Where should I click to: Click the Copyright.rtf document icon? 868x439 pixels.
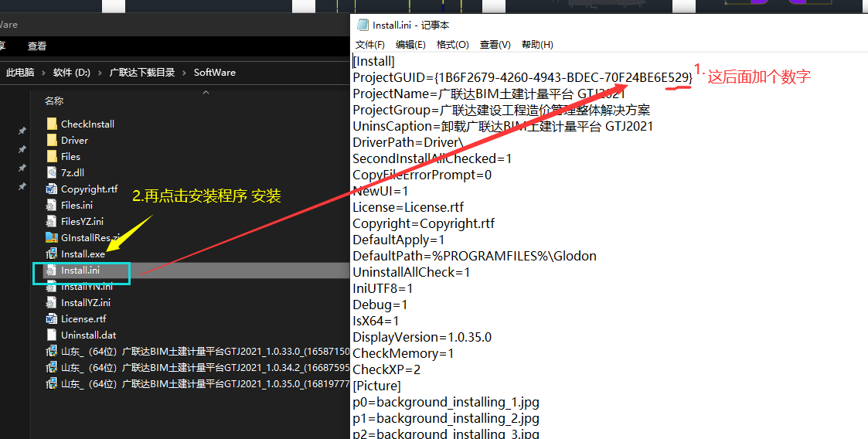coord(52,189)
